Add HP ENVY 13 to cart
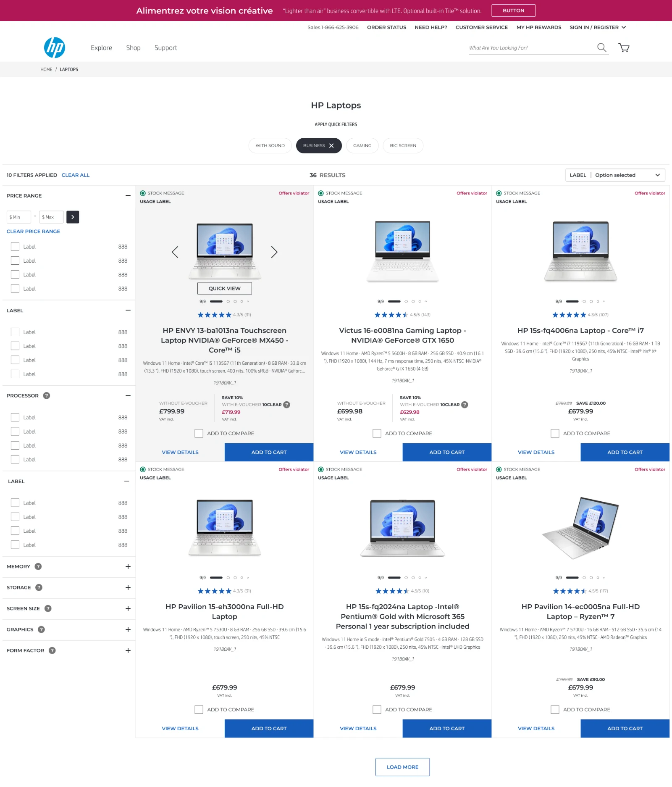 point(269,453)
